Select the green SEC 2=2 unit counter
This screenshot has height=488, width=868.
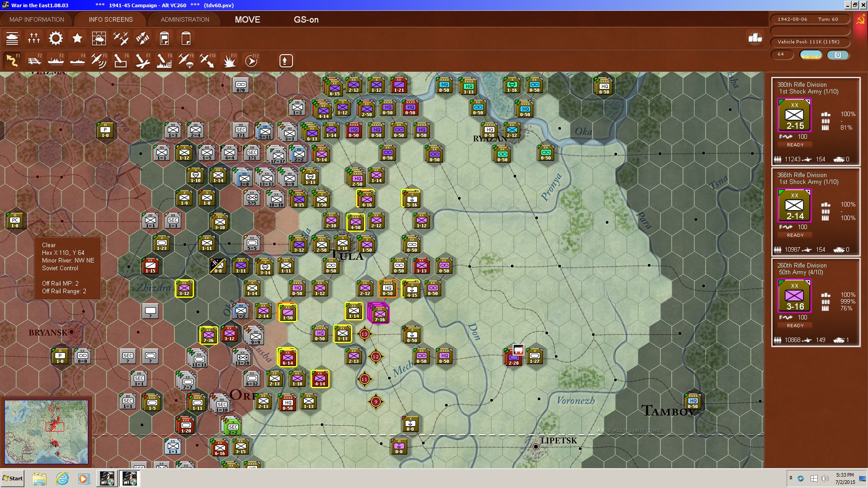pyautogui.click(x=233, y=426)
